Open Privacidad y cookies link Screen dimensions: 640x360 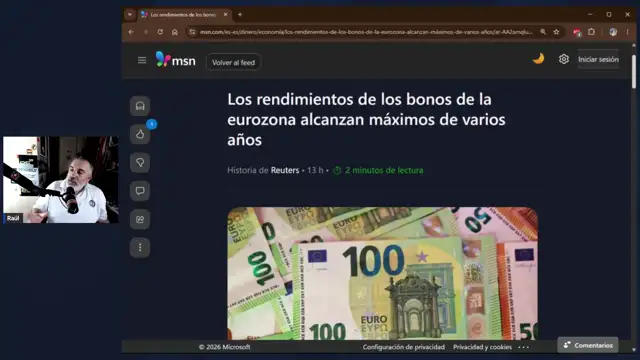(x=482, y=347)
